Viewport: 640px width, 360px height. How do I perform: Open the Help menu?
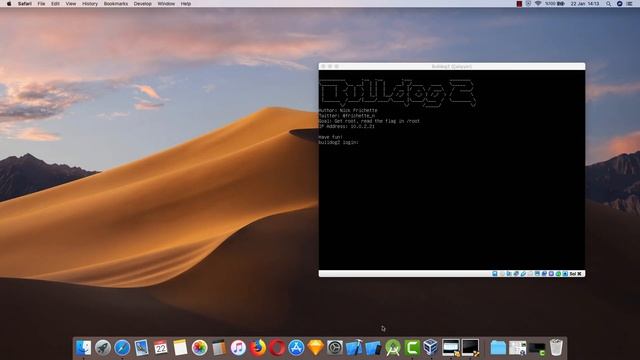pos(186,4)
